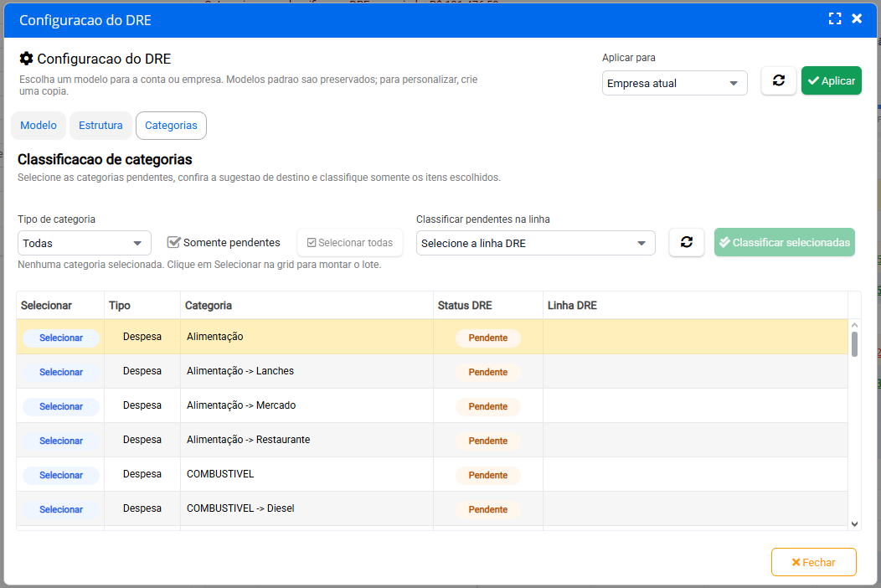Click the fullscreen expand icon in title bar
The image size is (881, 588).
(x=835, y=18)
